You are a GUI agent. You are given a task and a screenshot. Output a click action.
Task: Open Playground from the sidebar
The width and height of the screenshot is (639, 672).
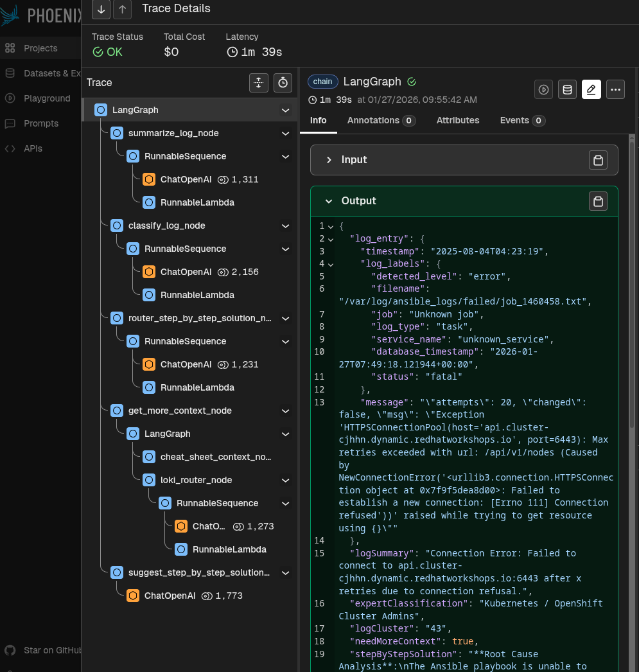pos(46,98)
